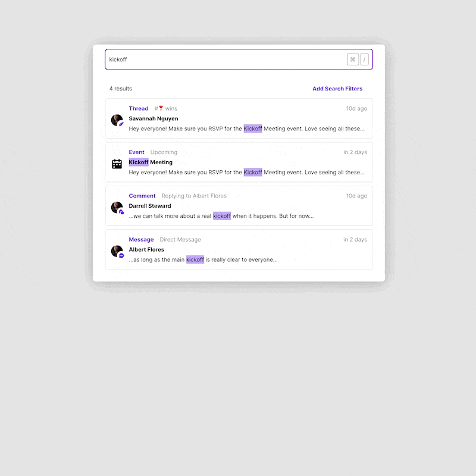476x476 pixels.
Task: Click the trophy emoji beside wins channel
Action: click(161, 108)
